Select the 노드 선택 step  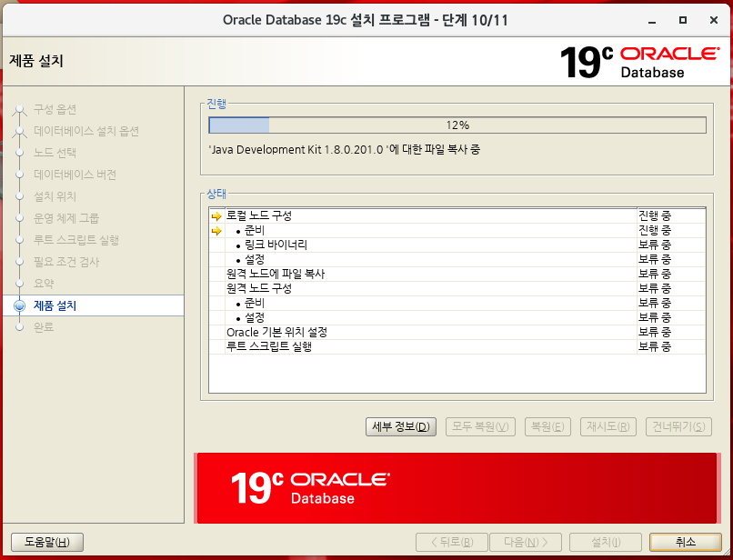(55, 153)
